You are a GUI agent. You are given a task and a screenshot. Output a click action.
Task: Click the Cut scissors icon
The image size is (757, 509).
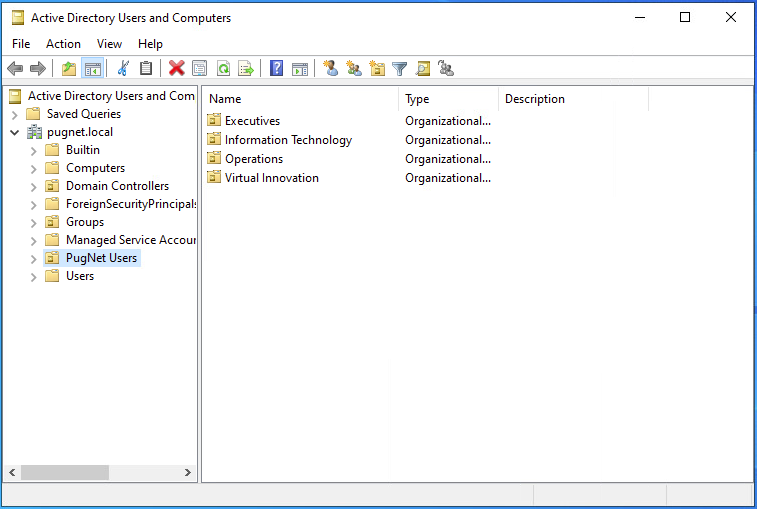(123, 69)
